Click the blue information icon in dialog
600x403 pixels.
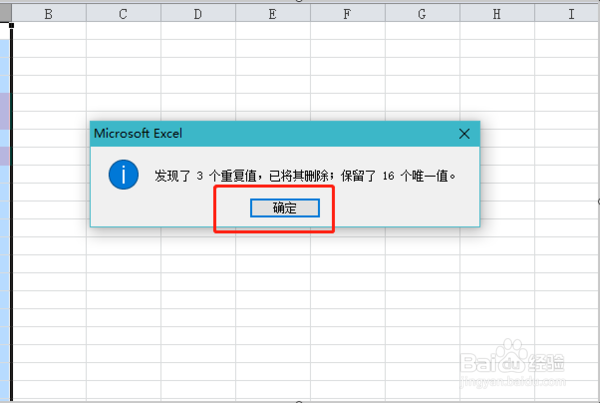click(123, 175)
